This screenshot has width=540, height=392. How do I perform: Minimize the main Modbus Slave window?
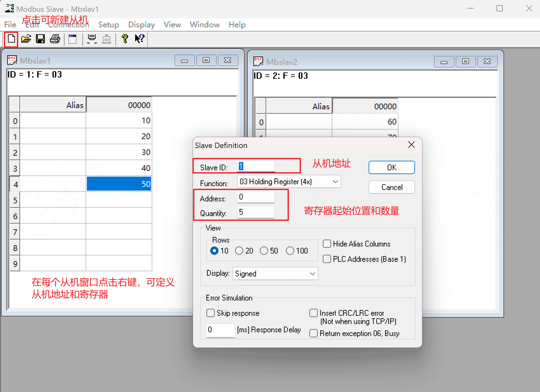471,9
